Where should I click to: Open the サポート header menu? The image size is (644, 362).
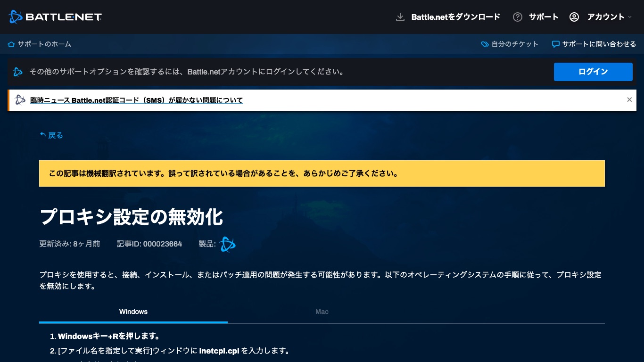[543, 17]
